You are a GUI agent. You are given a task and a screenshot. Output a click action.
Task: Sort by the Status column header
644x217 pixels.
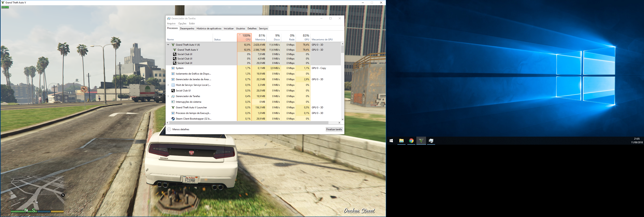[x=225, y=37]
